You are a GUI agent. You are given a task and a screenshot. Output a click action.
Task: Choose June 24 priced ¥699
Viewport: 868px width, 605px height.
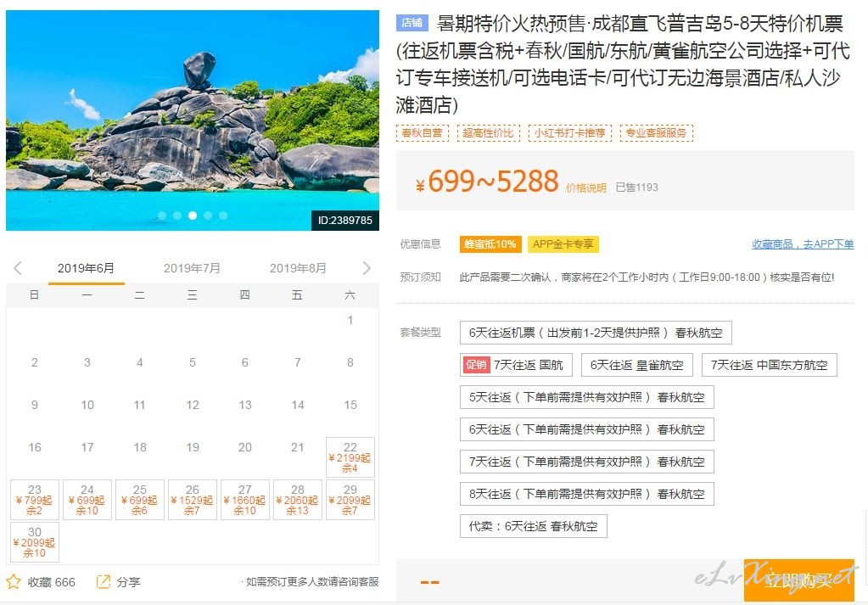(x=87, y=500)
